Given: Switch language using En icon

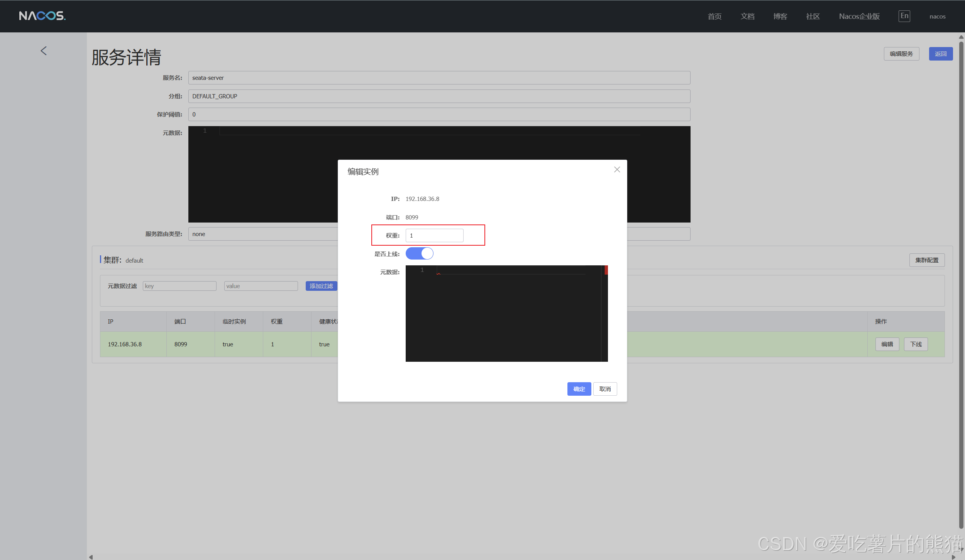Looking at the screenshot, I should tap(904, 16).
